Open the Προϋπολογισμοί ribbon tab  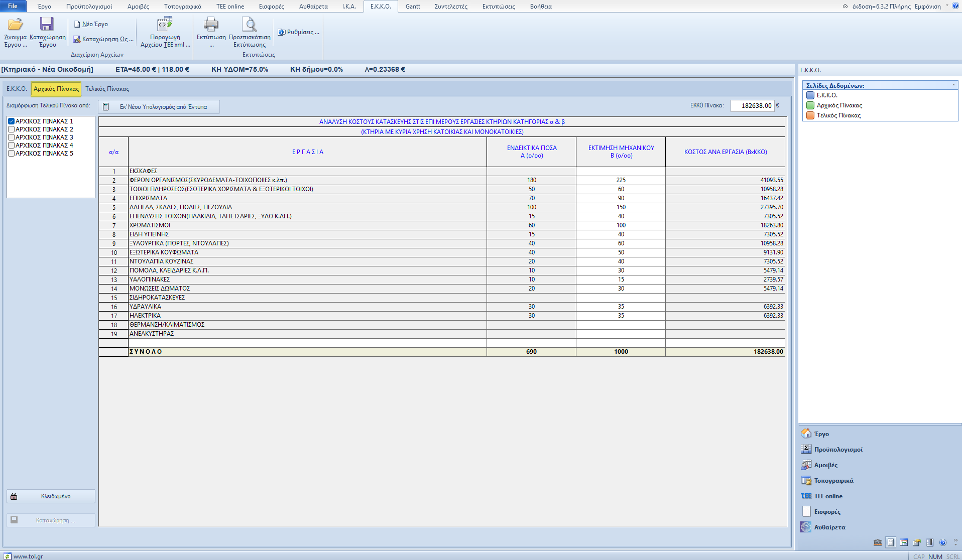89,7
